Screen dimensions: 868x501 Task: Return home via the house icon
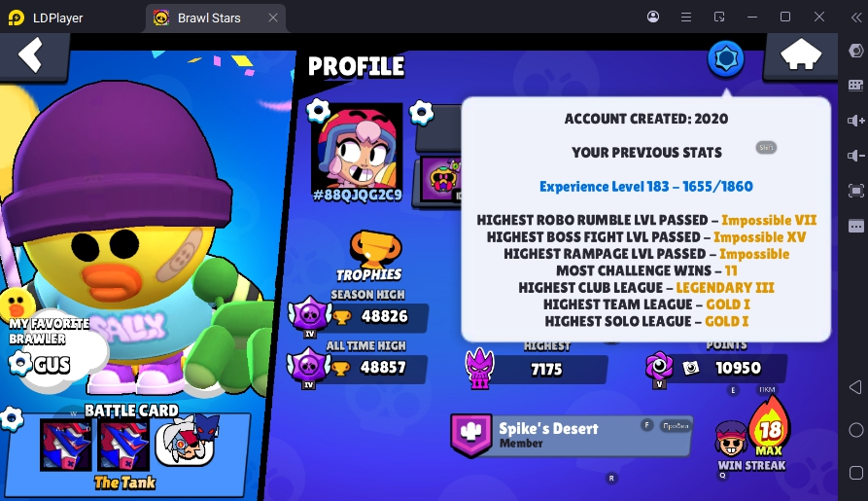pyautogui.click(x=801, y=55)
